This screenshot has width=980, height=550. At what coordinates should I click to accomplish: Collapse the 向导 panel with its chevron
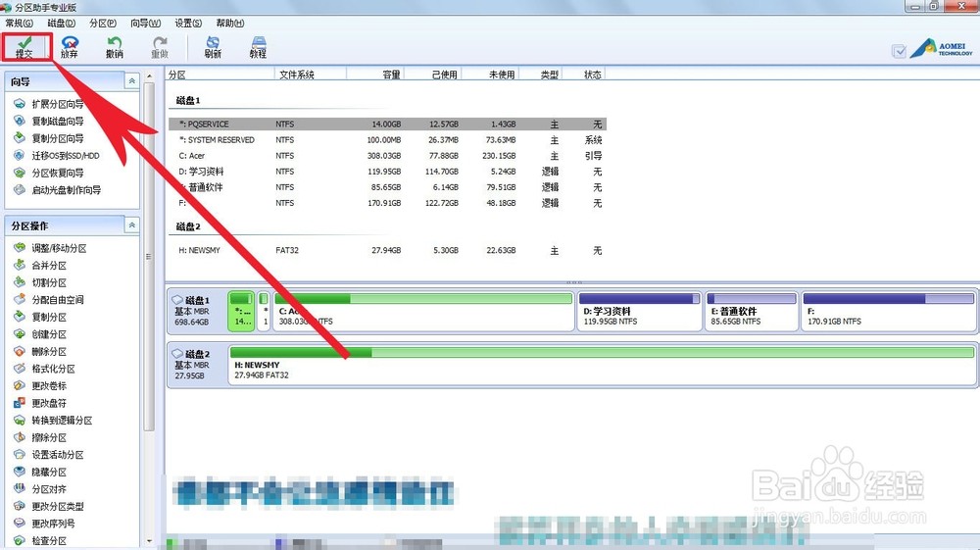132,82
